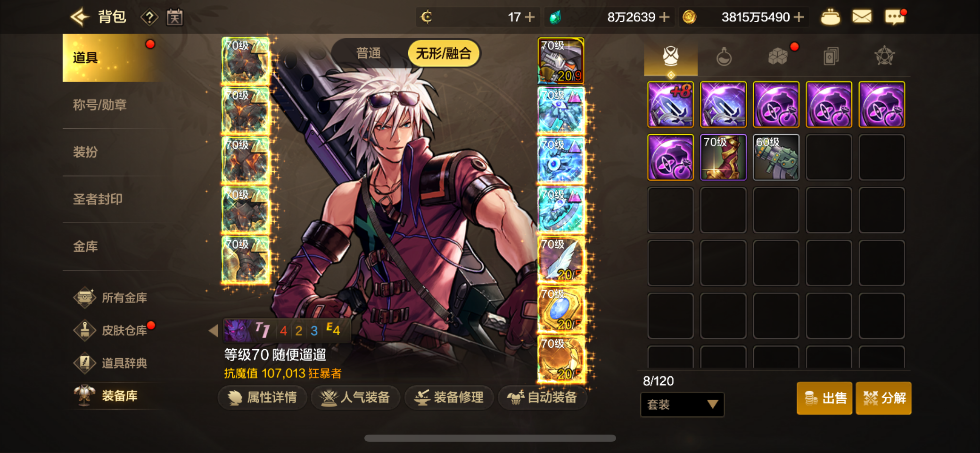This screenshot has width=980, height=453.
Task: Open the 称号/勋章 tab
Action: click(x=100, y=105)
